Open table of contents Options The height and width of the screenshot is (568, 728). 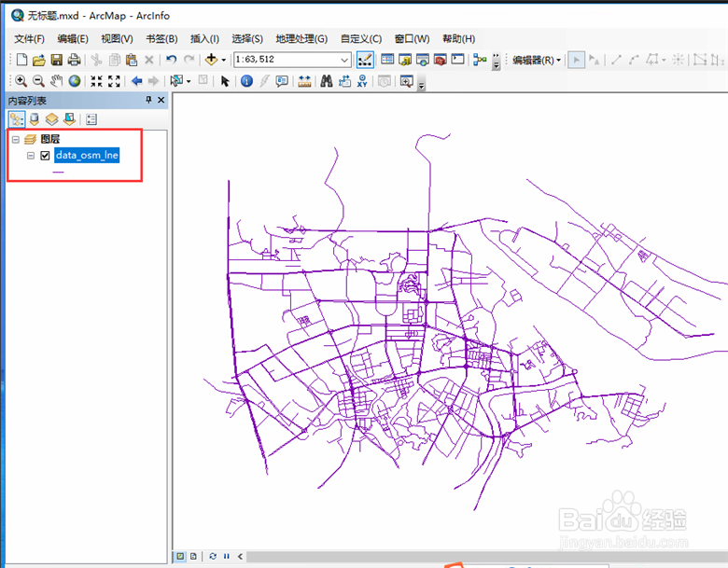[x=91, y=119]
